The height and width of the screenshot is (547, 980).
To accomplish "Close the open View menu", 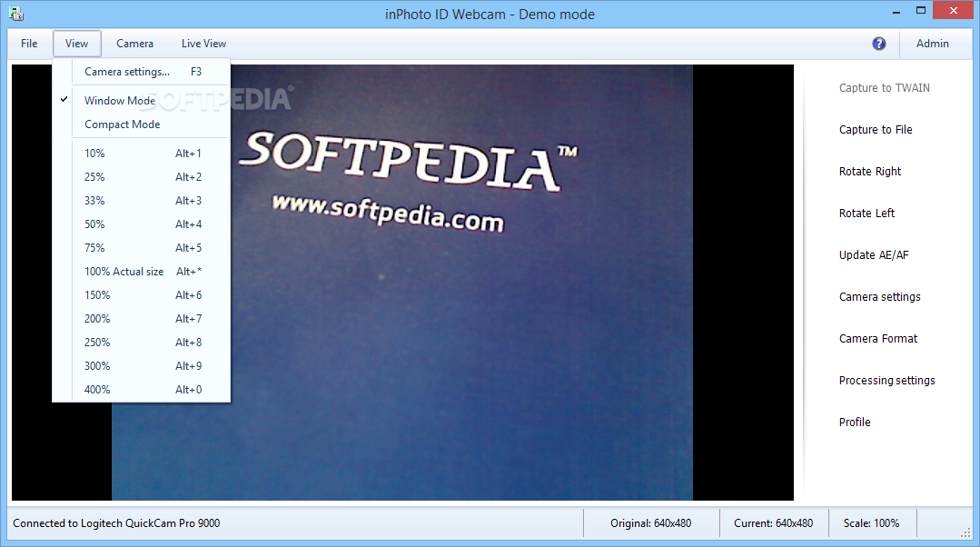I will [x=77, y=43].
